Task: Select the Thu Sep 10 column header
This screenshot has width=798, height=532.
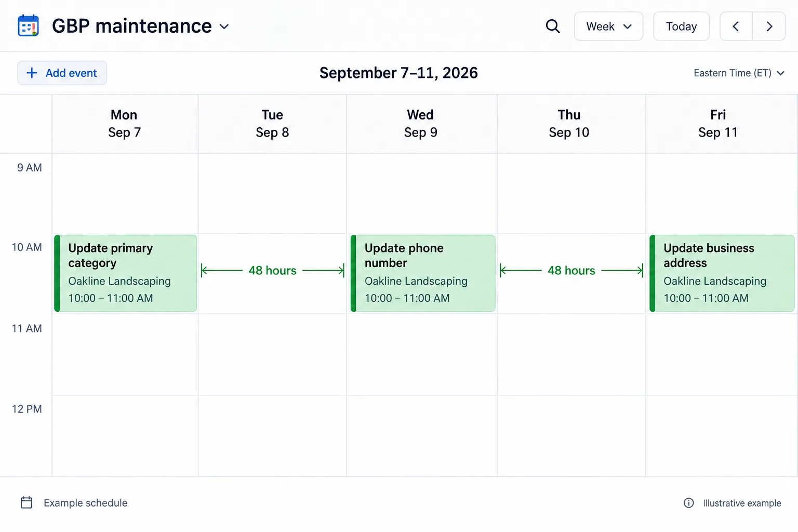Action: click(571, 124)
